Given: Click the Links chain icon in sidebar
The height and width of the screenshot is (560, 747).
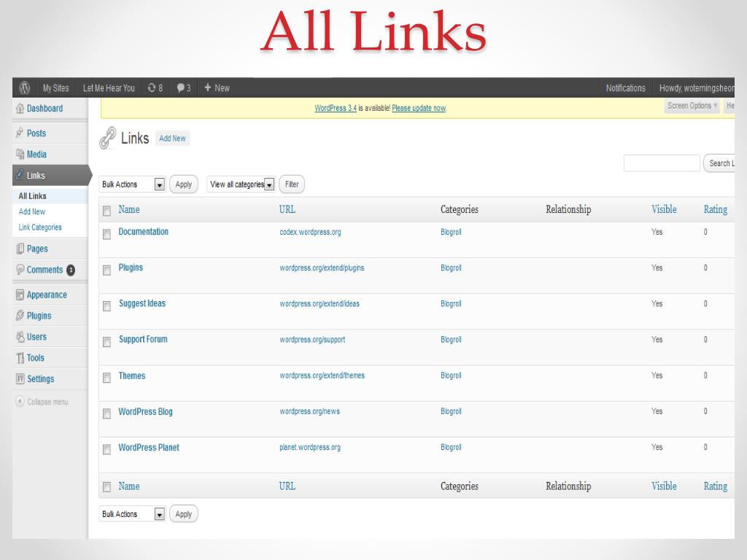Looking at the screenshot, I should [x=20, y=175].
